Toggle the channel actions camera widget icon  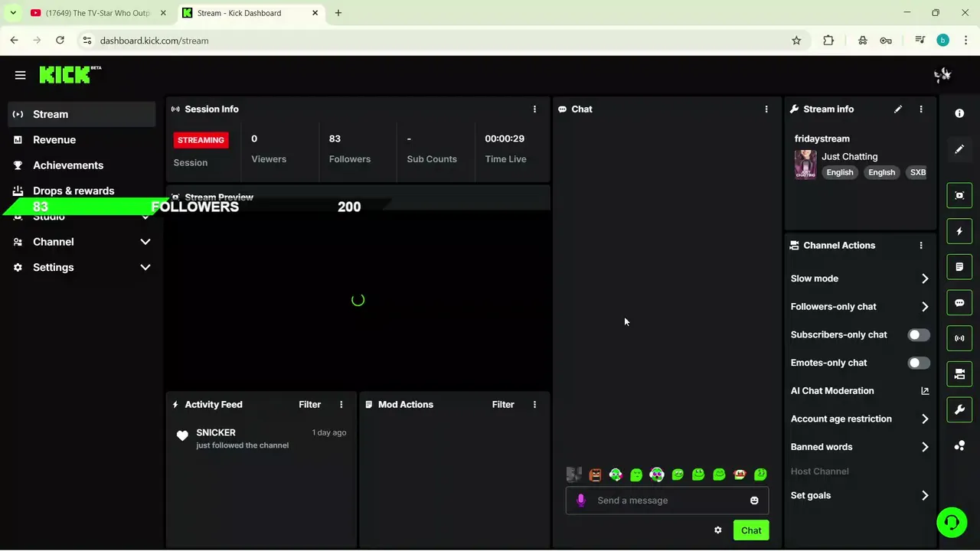[959, 374]
